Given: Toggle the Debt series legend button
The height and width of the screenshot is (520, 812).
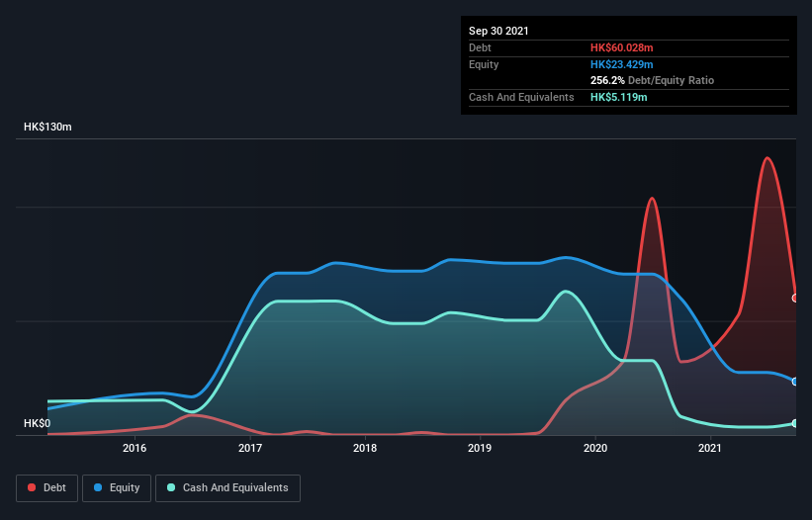Looking at the screenshot, I should pos(46,488).
